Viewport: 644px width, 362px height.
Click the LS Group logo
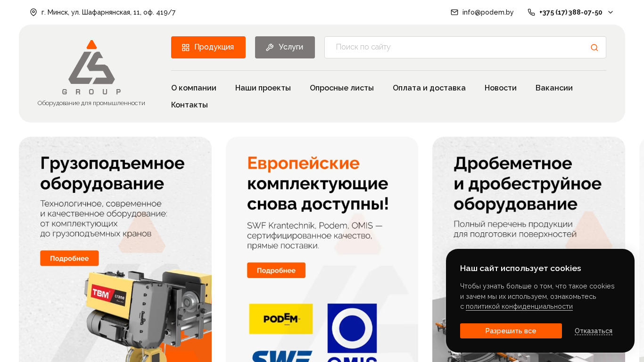click(91, 67)
